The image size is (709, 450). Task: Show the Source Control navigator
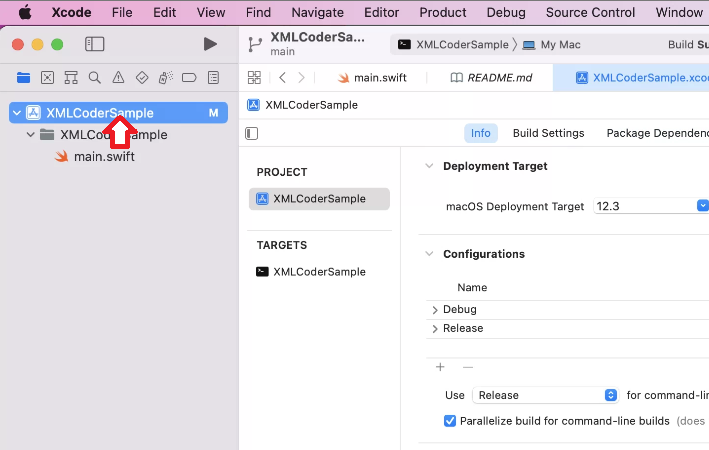point(47,77)
